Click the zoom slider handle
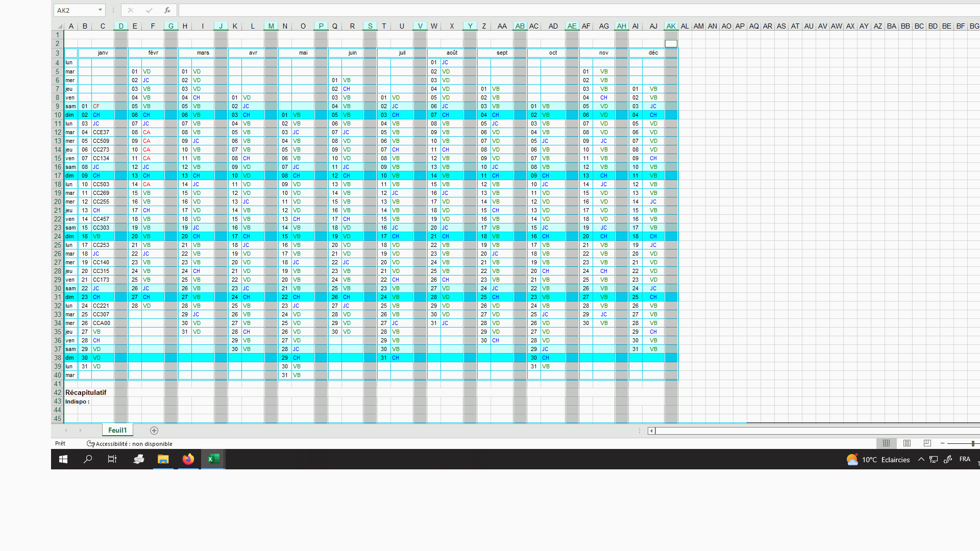 (x=973, y=443)
